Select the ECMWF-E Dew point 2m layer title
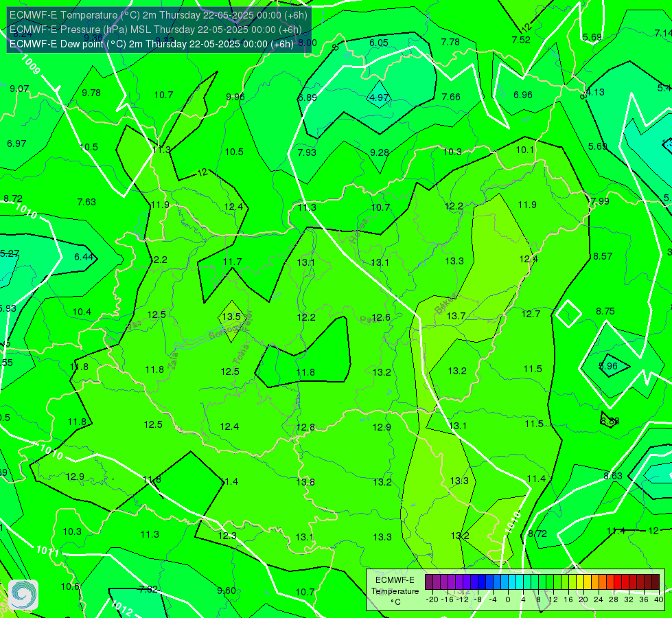The image size is (672, 618). [151, 44]
